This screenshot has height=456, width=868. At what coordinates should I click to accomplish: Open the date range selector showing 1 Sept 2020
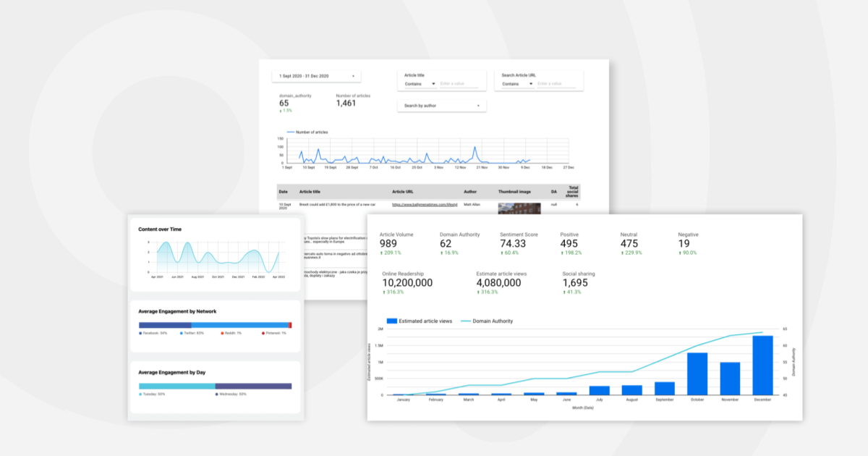(318, 76)
